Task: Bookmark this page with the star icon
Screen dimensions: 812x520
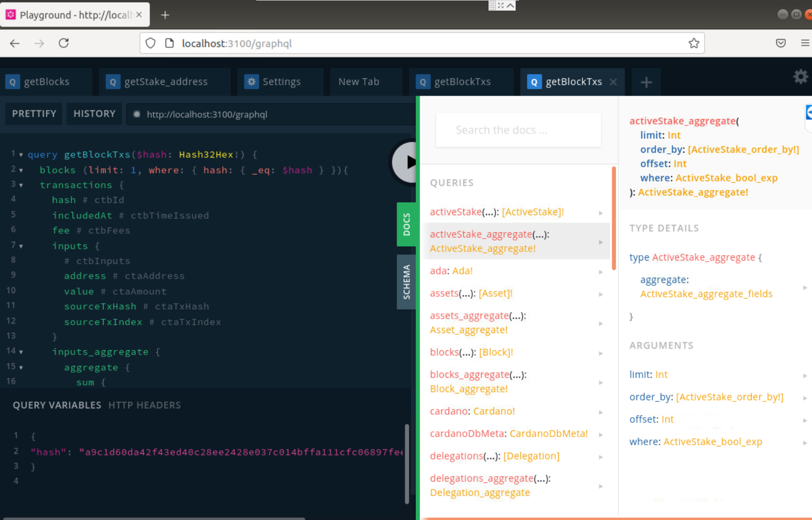Action: click(693, 43)
